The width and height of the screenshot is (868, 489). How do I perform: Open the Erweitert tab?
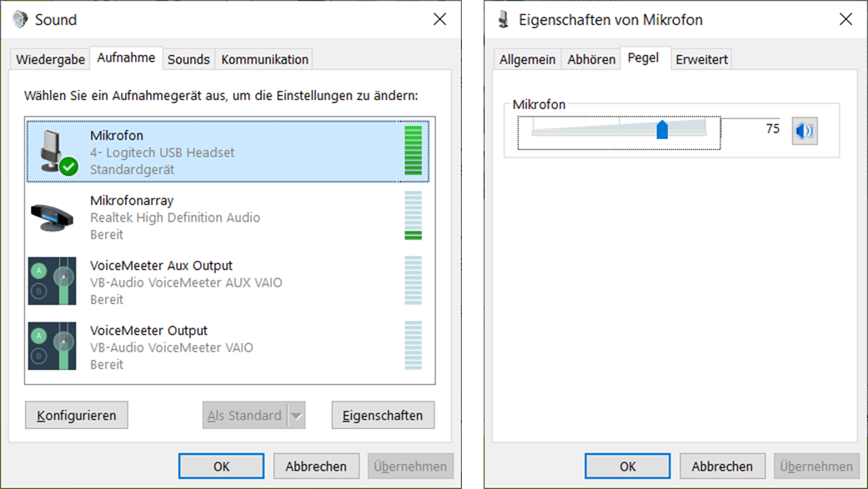pos(701,59)
